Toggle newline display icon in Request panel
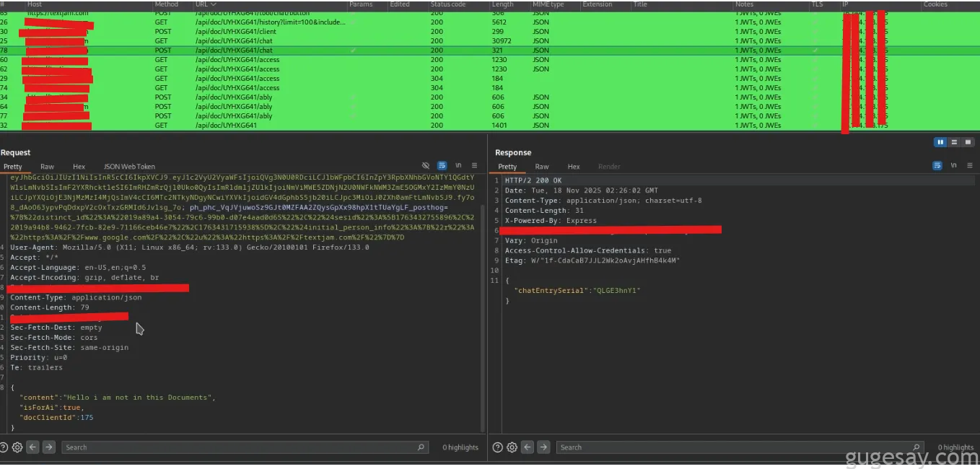Image resolution: width=980 pixels, height=469 pixels. pos(458,166)
